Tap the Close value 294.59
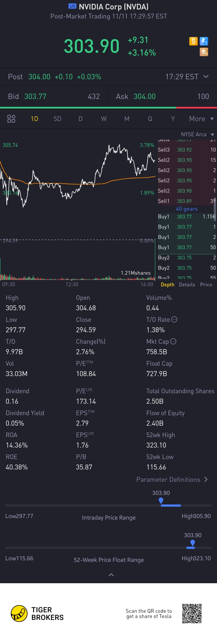The image size is (217, 644). click(x=86, y=330)
